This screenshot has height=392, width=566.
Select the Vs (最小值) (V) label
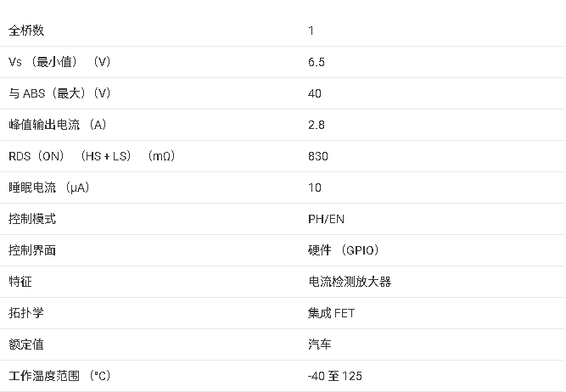[x=59, y=62]
